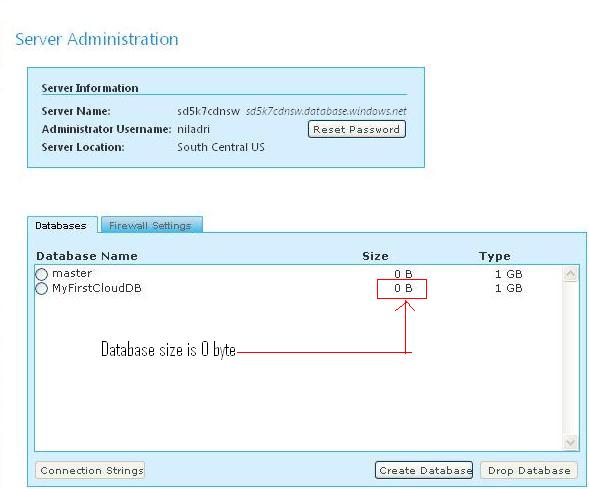
Task: Click the Server Administration heading
Action: pos(97,39)
